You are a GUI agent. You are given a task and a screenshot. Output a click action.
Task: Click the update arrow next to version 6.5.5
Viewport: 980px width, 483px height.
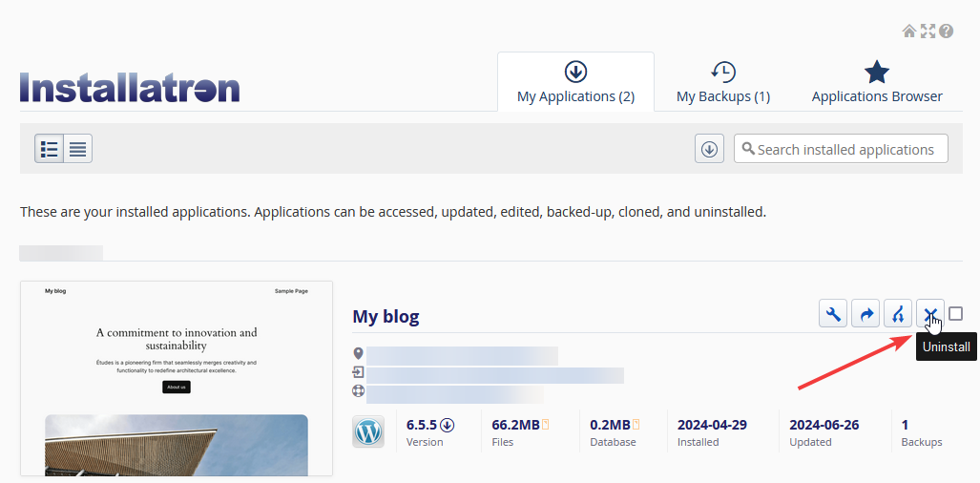[448, 425]
